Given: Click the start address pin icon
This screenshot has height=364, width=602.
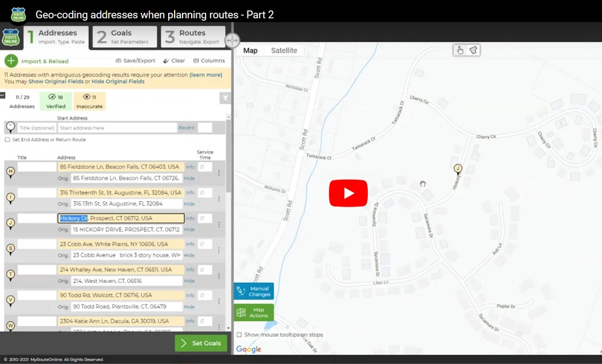Looking at the screenshot, I should 10,127.
